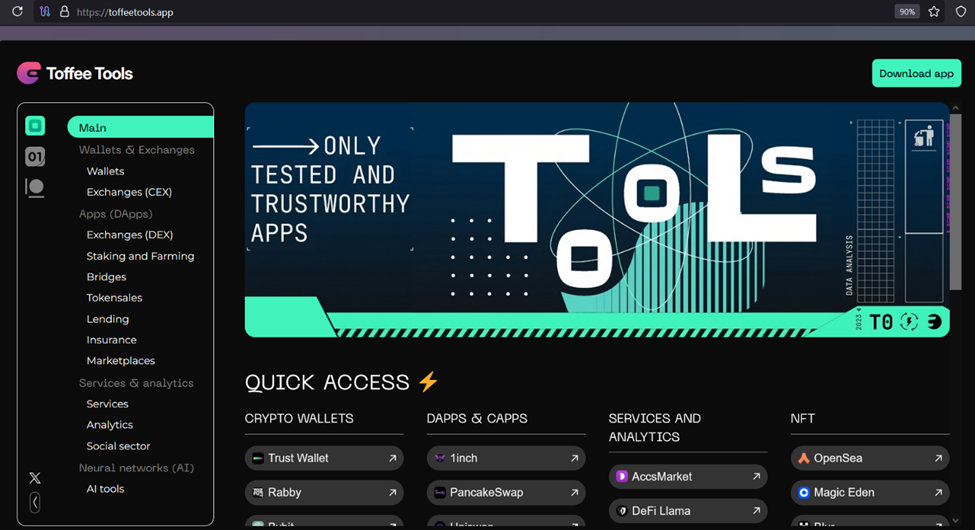975x530 pixels.
Task: Click the Tools hero banner image
Action: (x=597, y=220)
